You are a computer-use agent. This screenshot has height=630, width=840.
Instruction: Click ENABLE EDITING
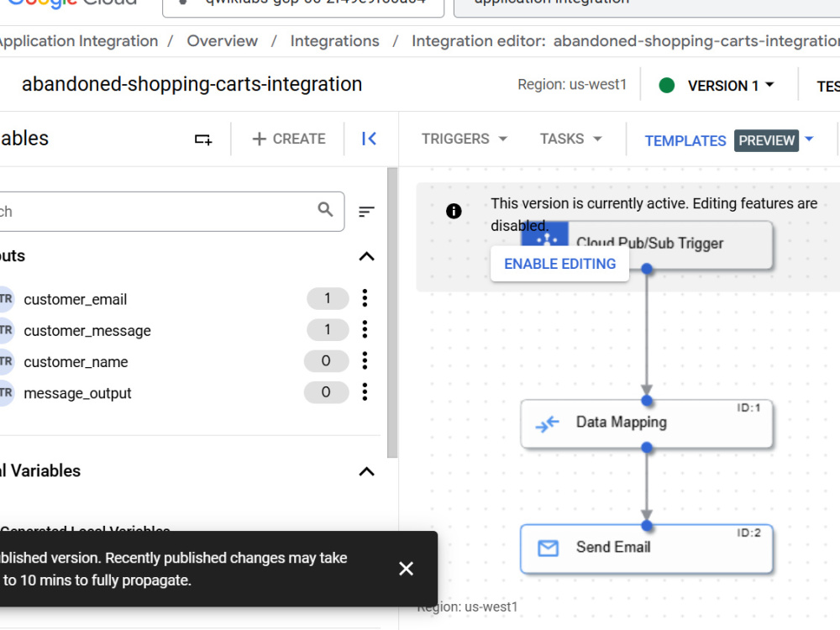tap(559, 263)
